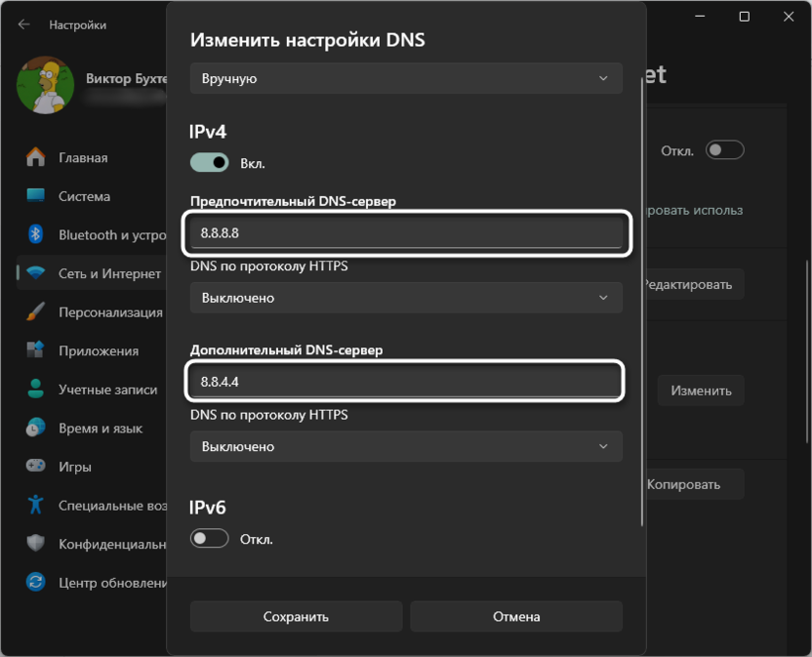Cancel the dialog with Отмена

[x=515, y=616]
